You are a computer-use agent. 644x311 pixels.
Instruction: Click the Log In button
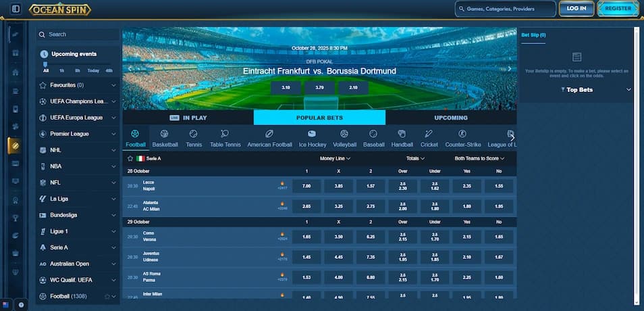click(x=576, y=9)
